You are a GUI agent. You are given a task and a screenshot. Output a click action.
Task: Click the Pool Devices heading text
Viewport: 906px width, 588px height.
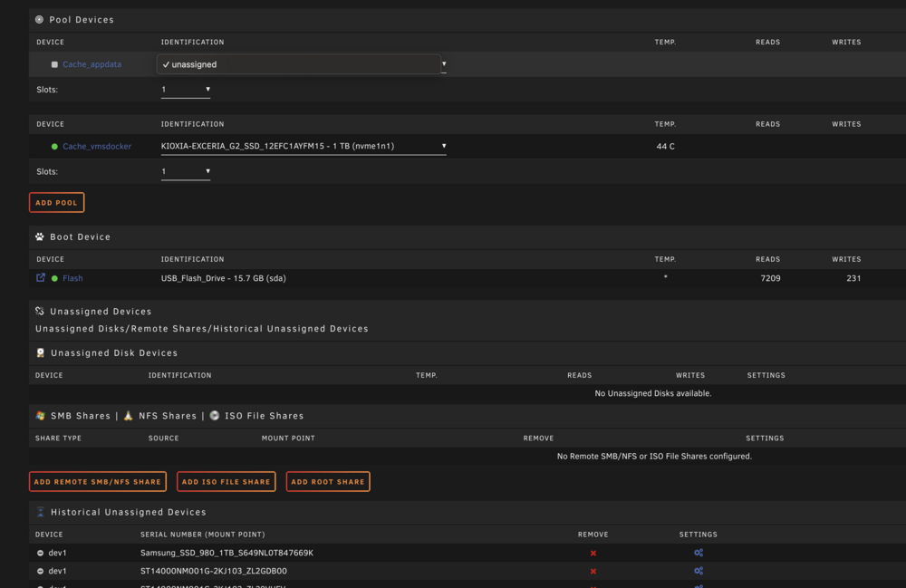click(x=82, y=20)
